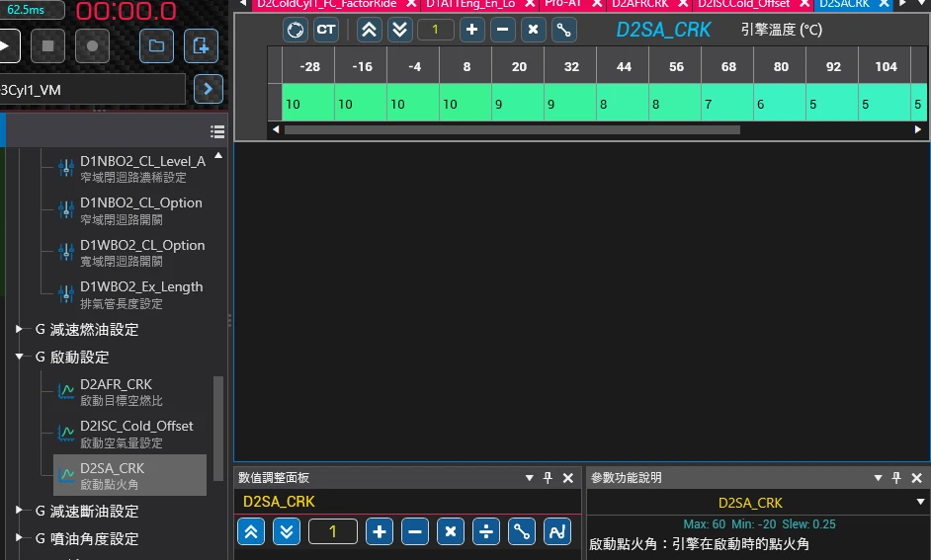Click the divide icon in value adjustment panel
This screenshot has height=560, width=931.
click(485, 531)
